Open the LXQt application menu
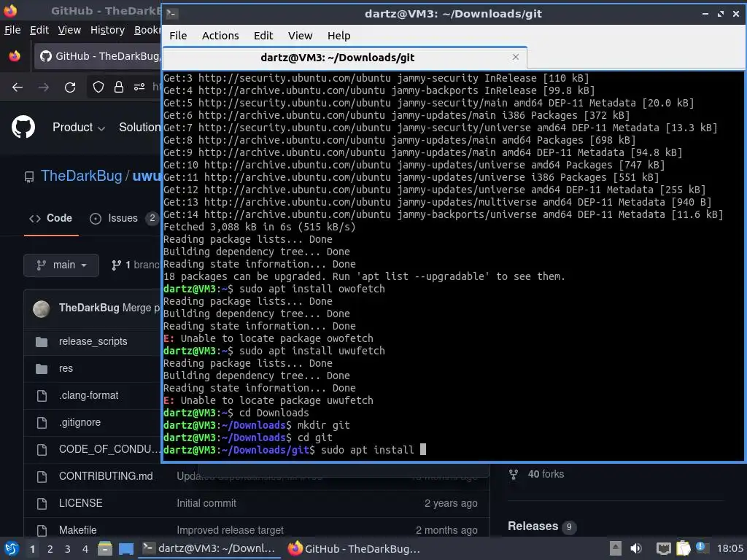 [x=12, y=548]
